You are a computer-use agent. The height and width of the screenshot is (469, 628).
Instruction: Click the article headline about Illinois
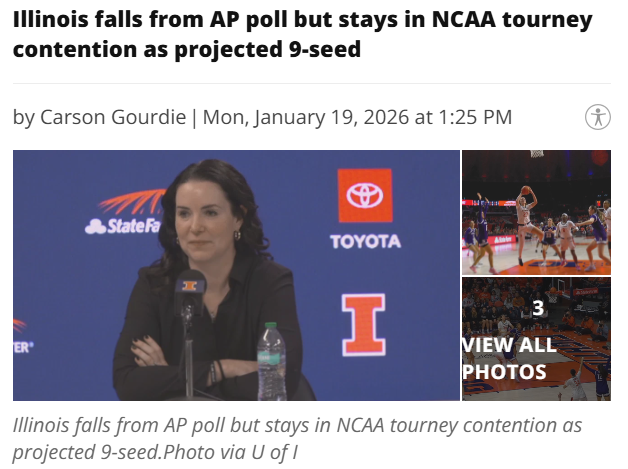pyautogui.click(x=302, y=34)
